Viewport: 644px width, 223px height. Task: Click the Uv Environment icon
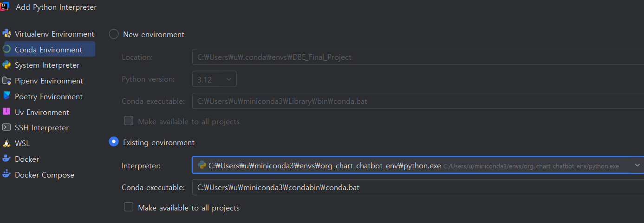tap(7, 112)
